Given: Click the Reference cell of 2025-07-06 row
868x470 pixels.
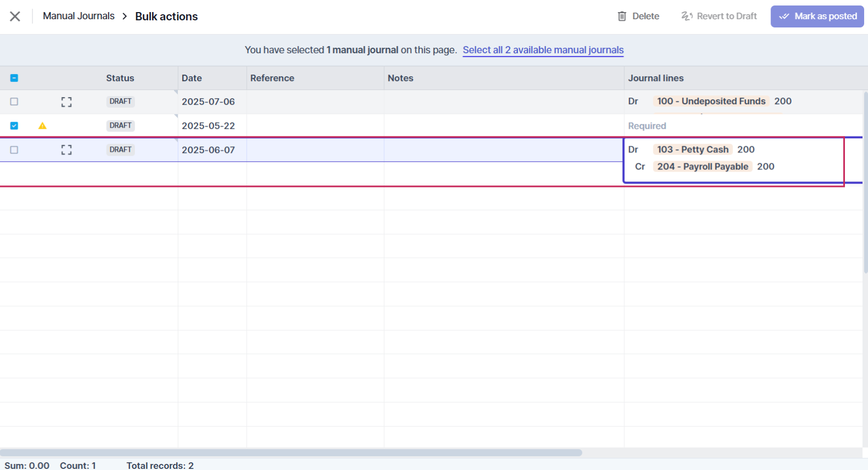Looking at the screenshot, I should coord(315,102).
